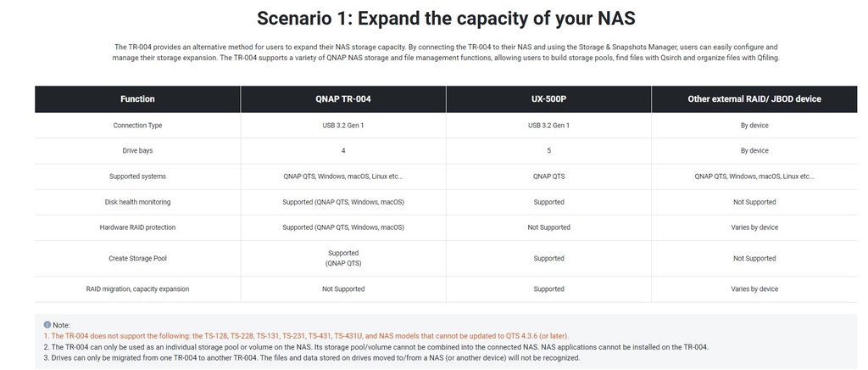Viewport: 868px width, 370px height.
Task: Click the Create Storage Pool row label
Action: pyautogui.click(x=137, y=258)
